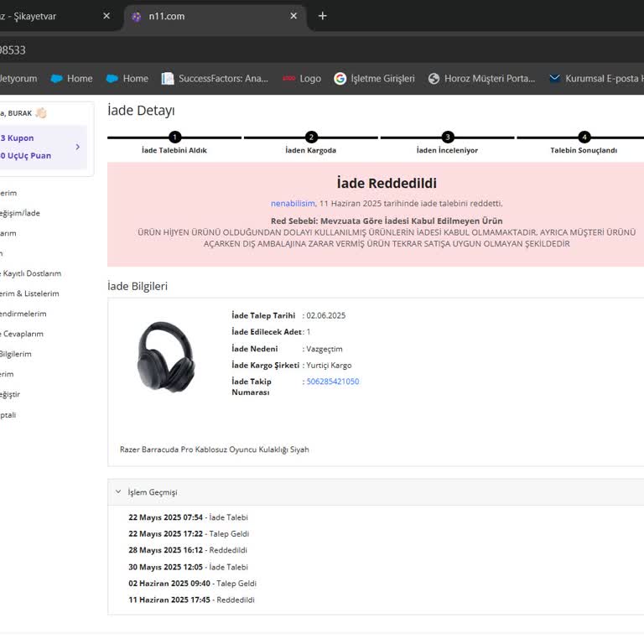Image resolution: width=644 pixels, height=644 pixels.
Task: Collapse the İşlem Geçmişi section
Action: point(118,492)
